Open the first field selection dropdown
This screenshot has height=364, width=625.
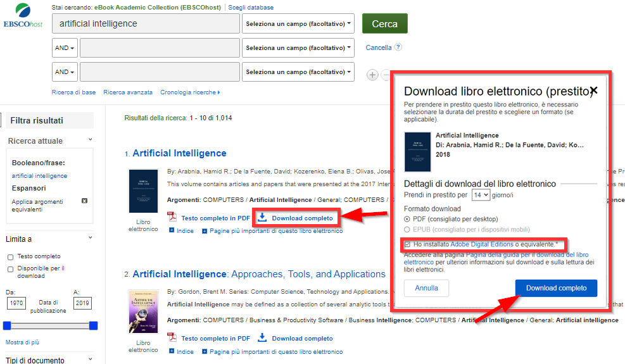298,24
